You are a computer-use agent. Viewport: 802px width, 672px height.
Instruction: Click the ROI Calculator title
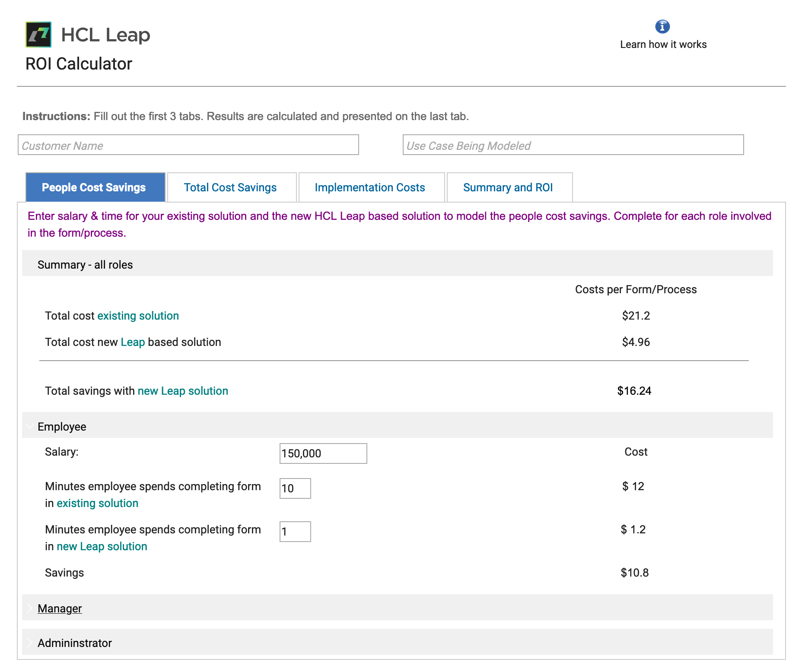79,64
